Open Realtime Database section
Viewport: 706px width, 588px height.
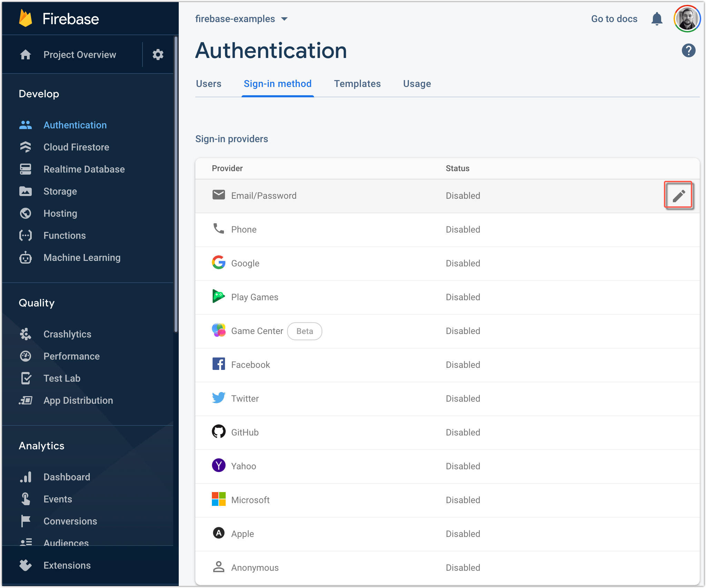click(x=84, y=169)
